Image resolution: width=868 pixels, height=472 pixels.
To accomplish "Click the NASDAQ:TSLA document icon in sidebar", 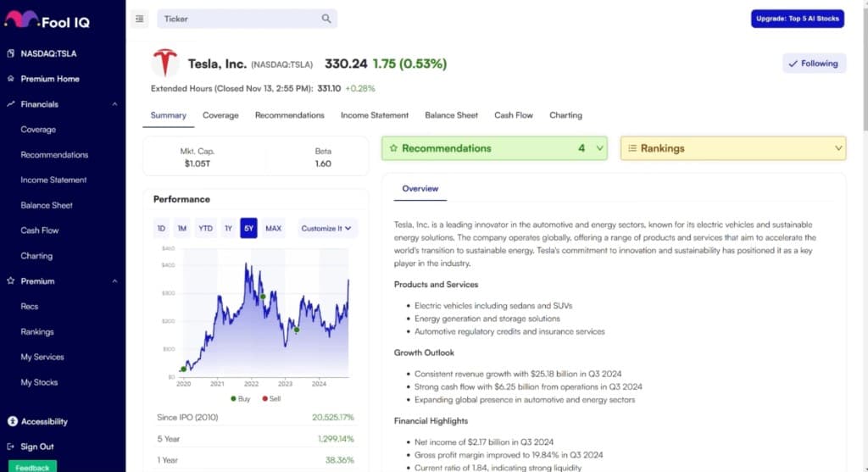I will 10,53.
